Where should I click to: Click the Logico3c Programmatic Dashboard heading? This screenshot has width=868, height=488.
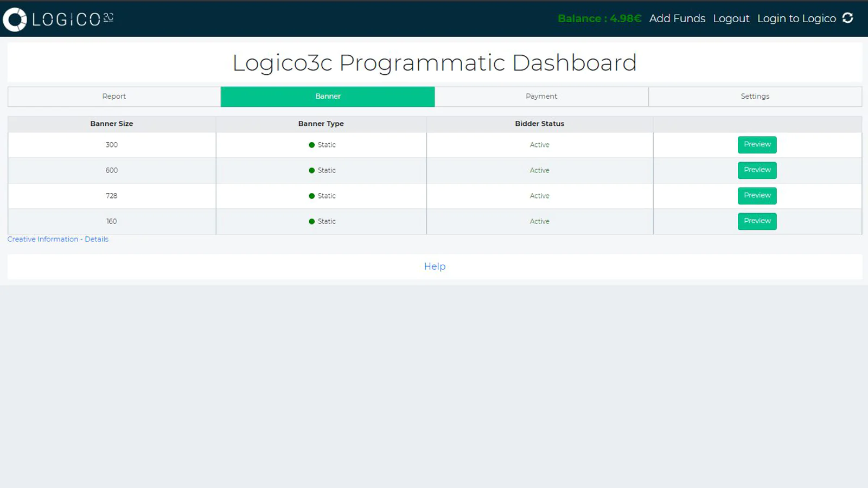click(x=435, y=63)
